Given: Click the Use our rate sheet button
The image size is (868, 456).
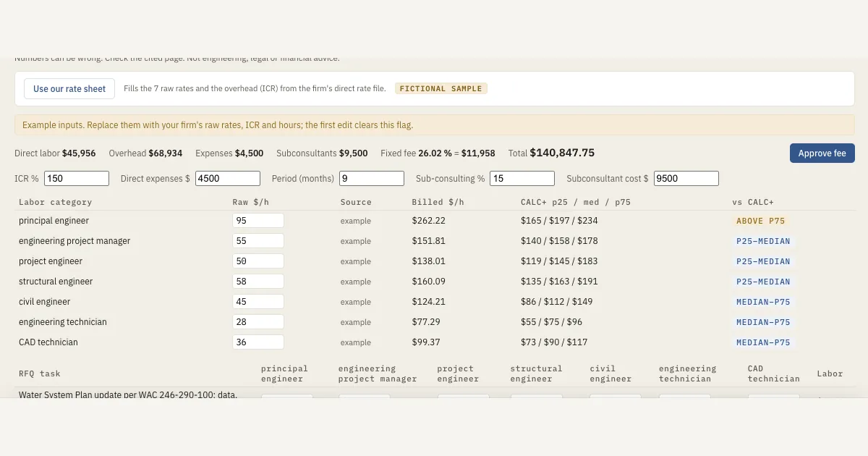Looking at the screenshot, I should pyautogui.click(x=69, y=89).
